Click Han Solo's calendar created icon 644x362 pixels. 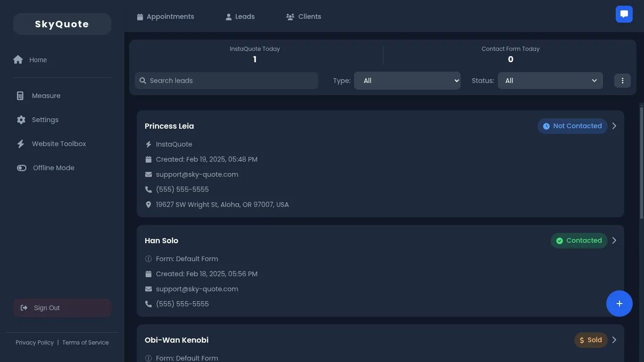149,274
